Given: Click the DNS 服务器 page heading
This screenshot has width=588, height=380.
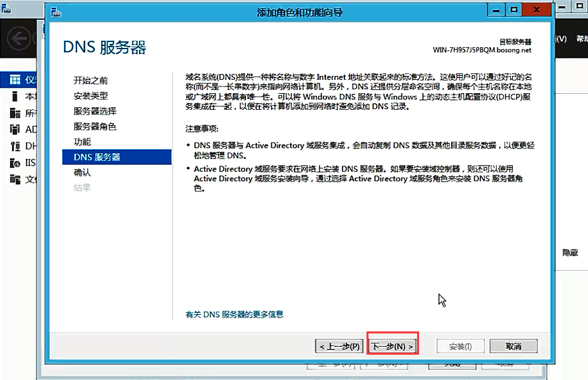Looking at the screenshot, I should pos(104,47).
